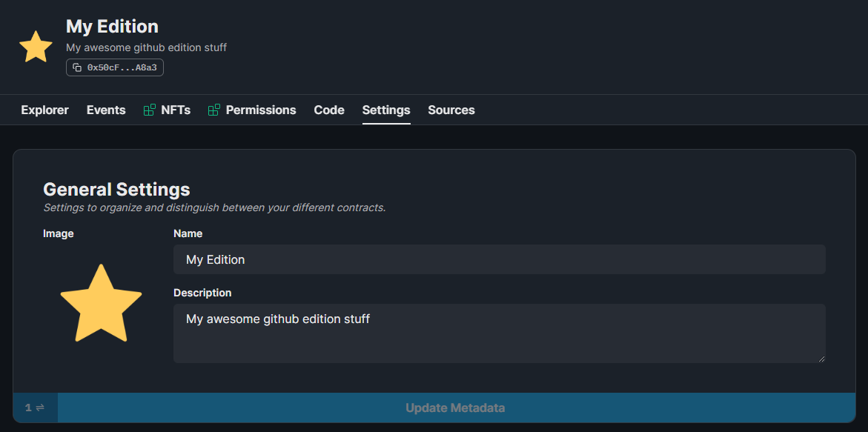Switch to the Code tab
The width and height of the screenshot is (868, 432).
tap(328, 110)
